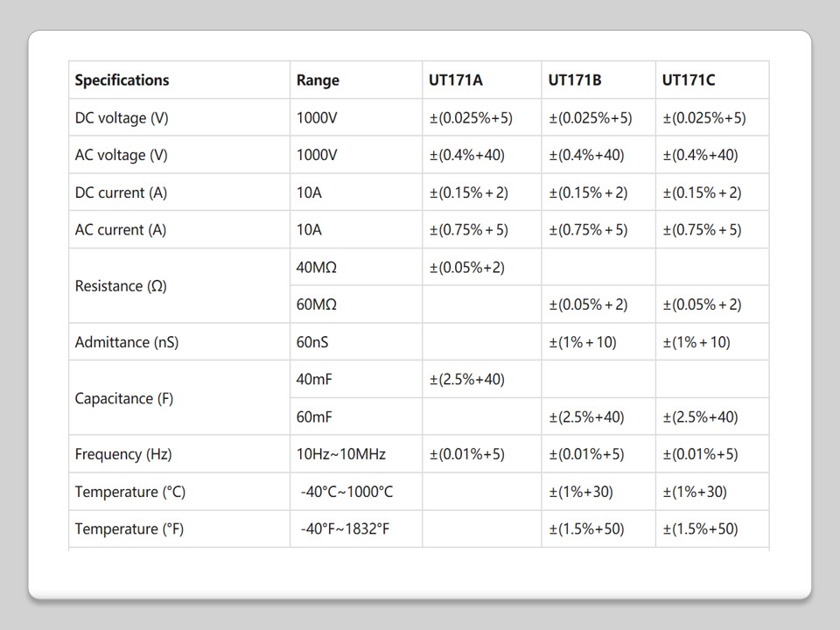Click the 10Hz~10MHz range cell
The height and width of the screenshot is (630, 840).
[340, 454]
